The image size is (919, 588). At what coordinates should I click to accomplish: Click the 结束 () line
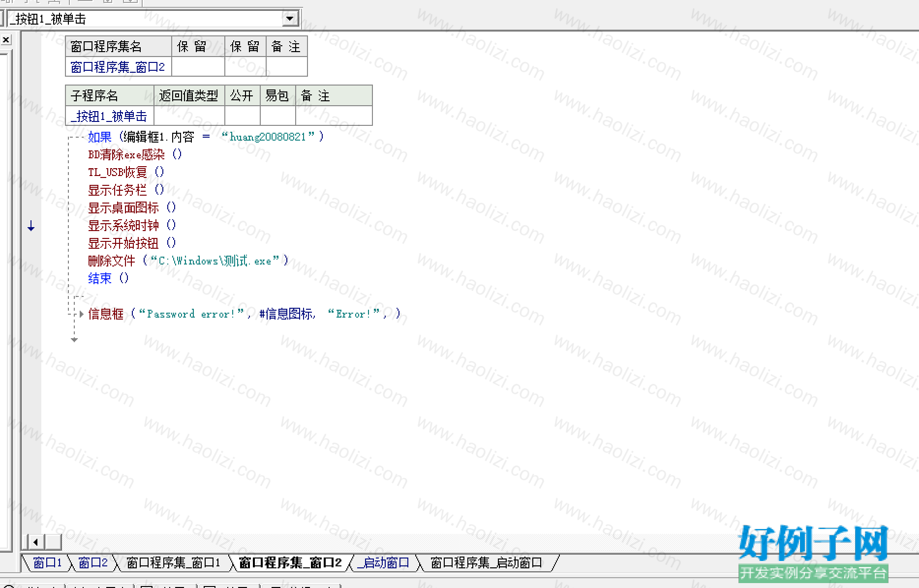(108, 278)
